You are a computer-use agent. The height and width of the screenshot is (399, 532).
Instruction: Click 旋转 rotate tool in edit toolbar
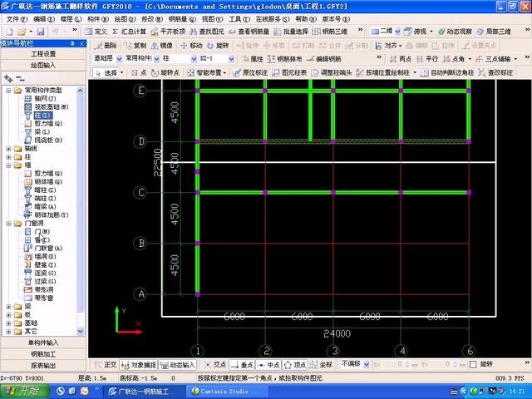[x=218, y=46]
